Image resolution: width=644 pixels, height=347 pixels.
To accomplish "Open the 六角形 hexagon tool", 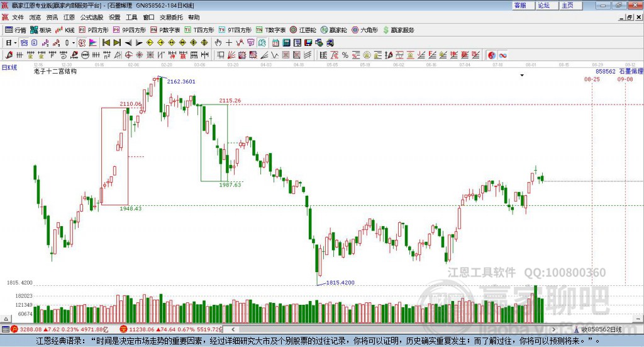I will tap(365, 30).
